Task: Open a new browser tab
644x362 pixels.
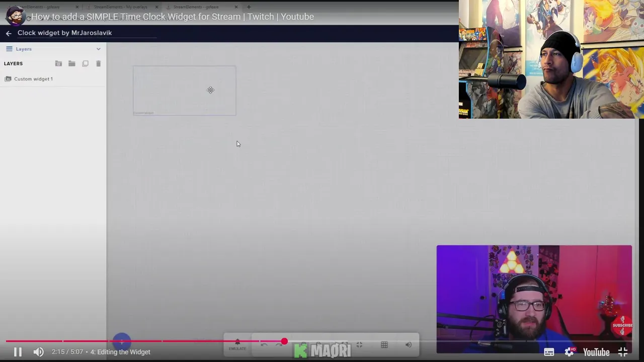Action: click(249, 7)
